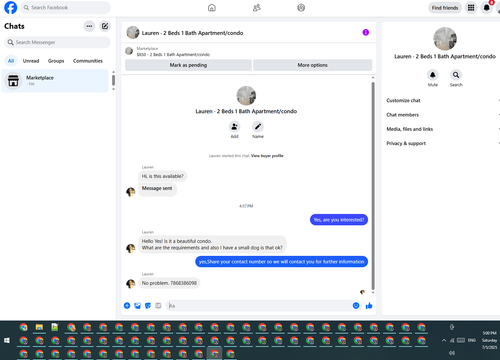Select the Groups chats tab
Screen dimensions: 500x360
(56, 61)
